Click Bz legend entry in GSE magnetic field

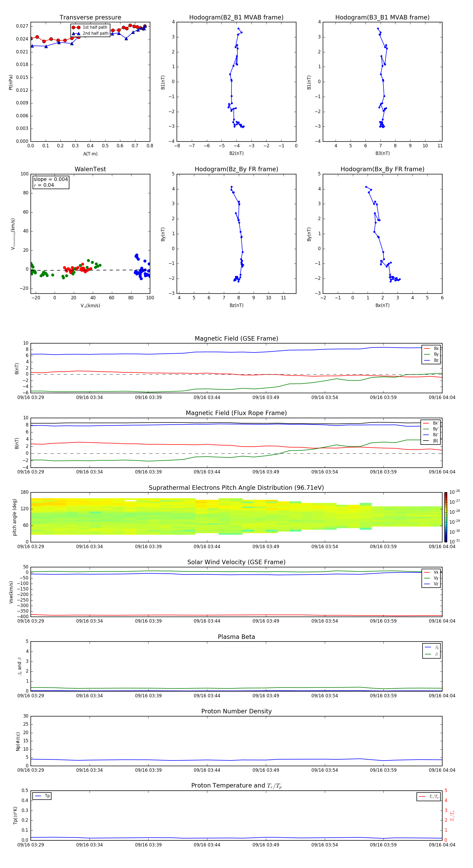click(x=431, y=360)
